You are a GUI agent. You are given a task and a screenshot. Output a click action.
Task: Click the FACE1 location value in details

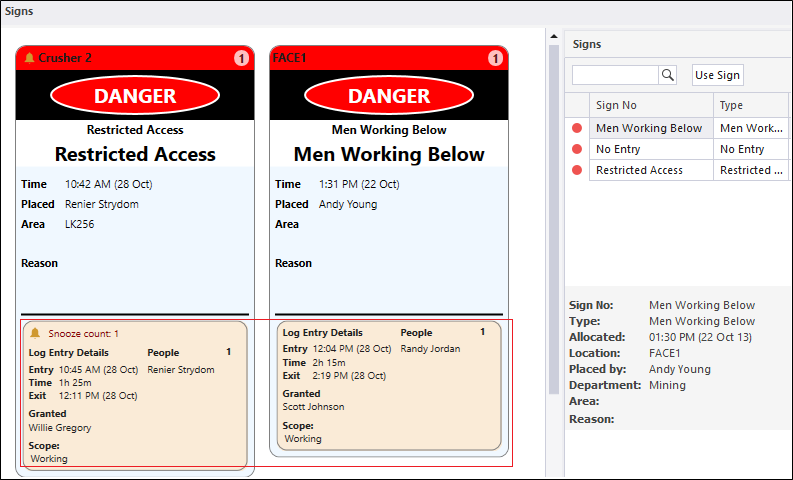click(x=665, y=353)
